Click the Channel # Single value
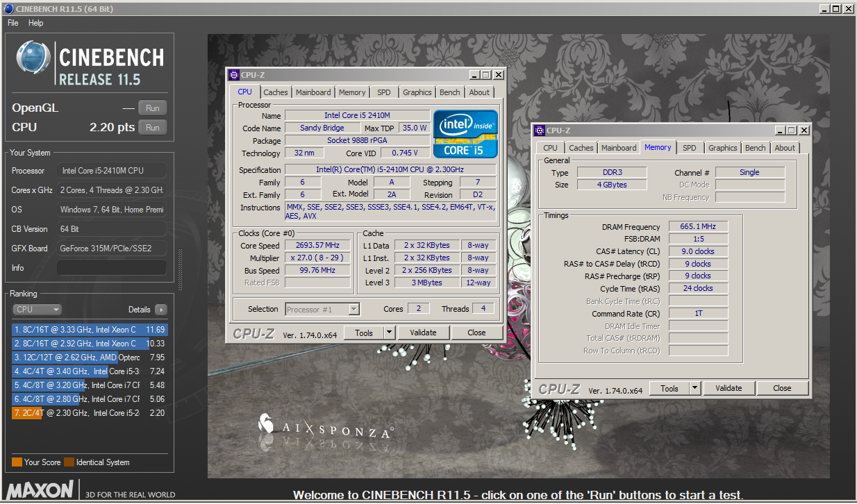This screenshot has height=504, width=857. 749,172
